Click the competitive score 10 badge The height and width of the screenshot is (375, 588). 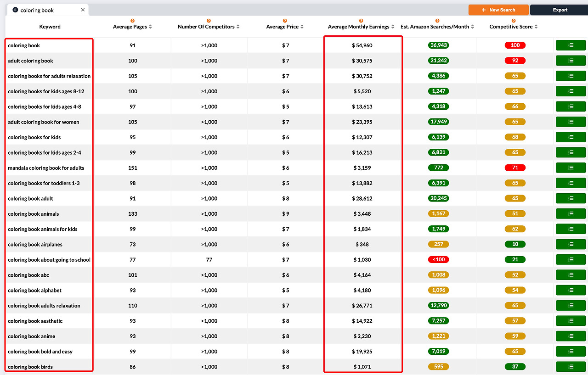pos(515,244)
